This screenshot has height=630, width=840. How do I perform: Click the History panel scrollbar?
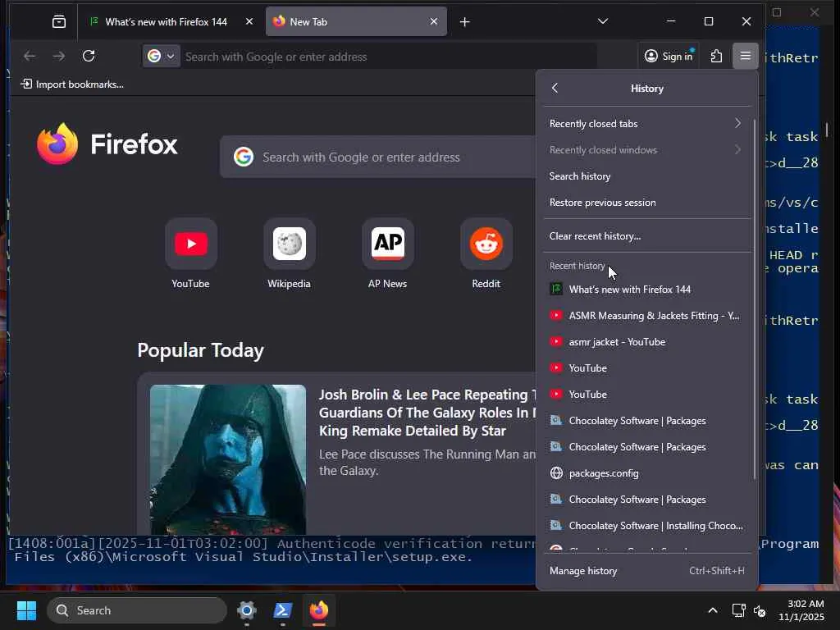[x=755, y=300]
